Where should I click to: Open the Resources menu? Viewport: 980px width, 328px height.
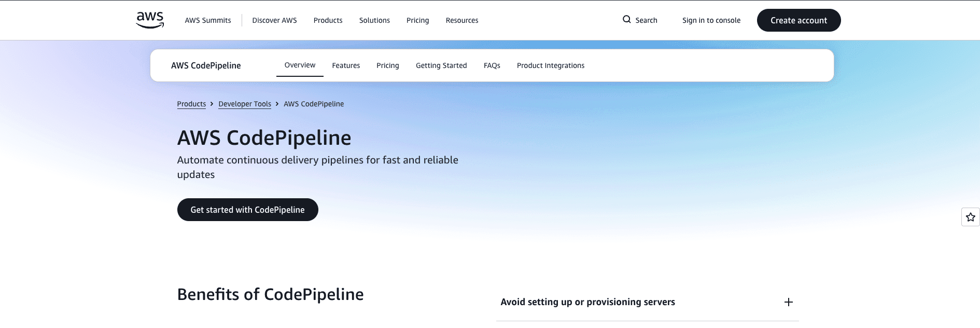462,20
